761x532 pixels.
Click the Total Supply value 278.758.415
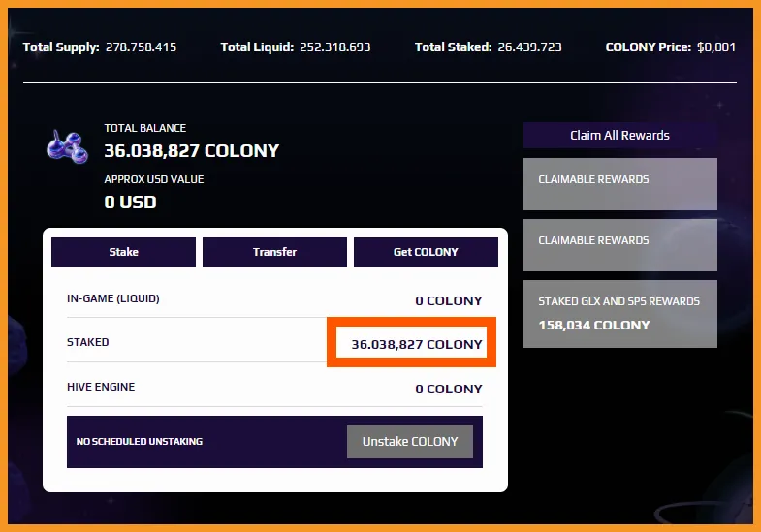(142, 47)
